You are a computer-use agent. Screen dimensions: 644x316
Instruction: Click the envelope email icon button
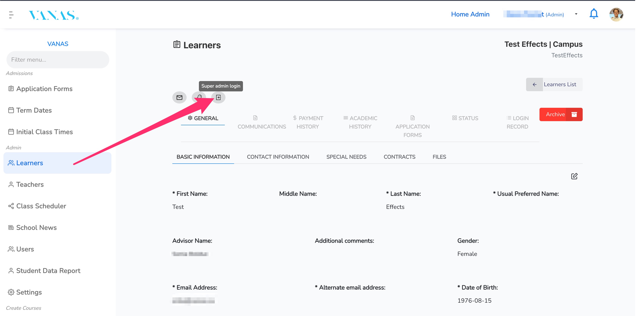[x=179, y=97]
